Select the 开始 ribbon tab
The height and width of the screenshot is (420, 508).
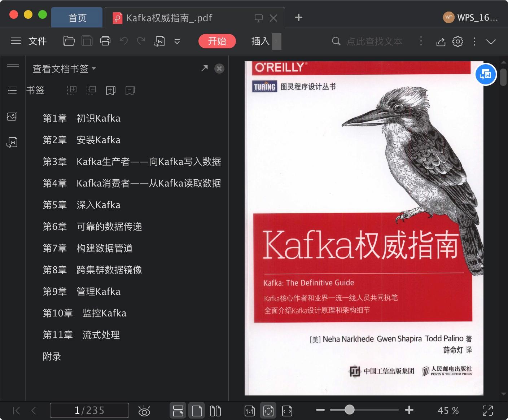click(x=217, y=41)
